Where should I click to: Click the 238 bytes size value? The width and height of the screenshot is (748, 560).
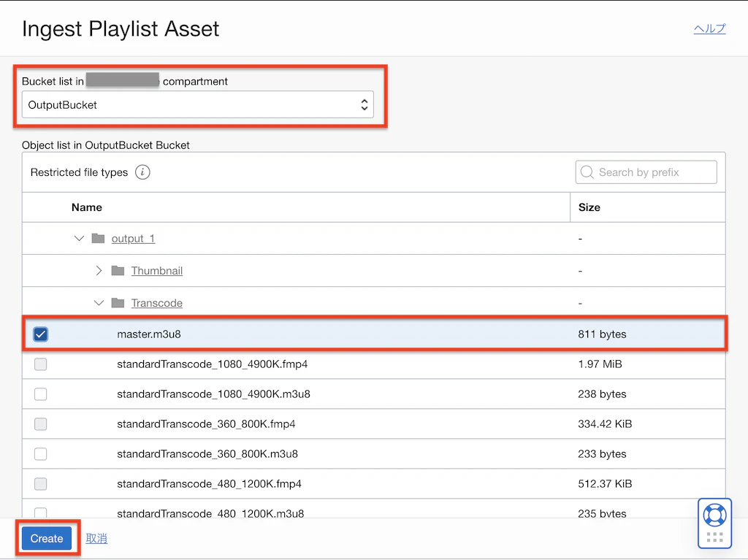coord(602,394)
